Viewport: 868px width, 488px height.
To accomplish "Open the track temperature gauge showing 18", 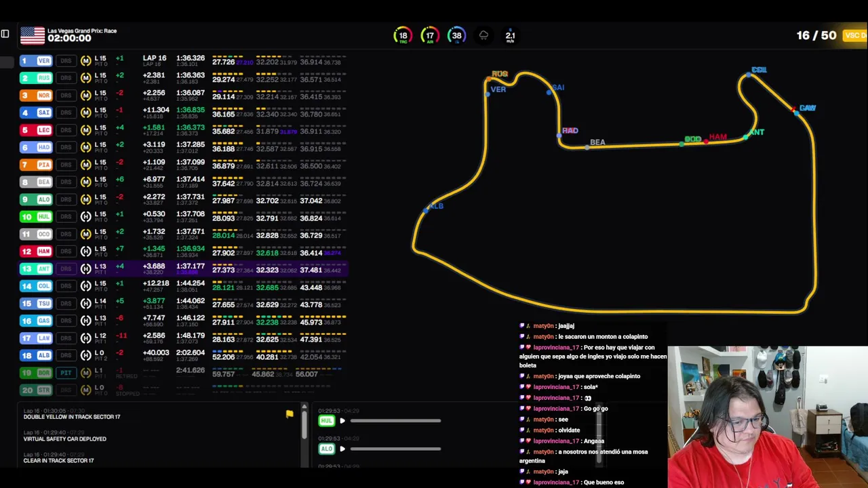I will pyautogui.click(x=403, y=35).
